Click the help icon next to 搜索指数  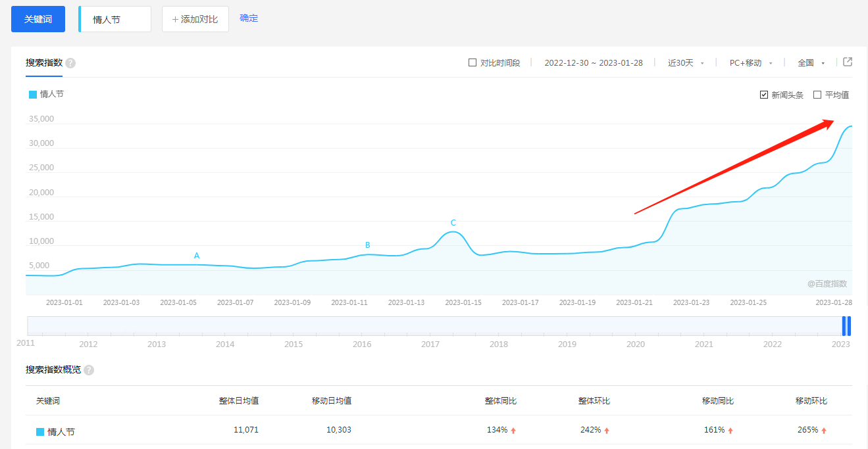(70, 63)
